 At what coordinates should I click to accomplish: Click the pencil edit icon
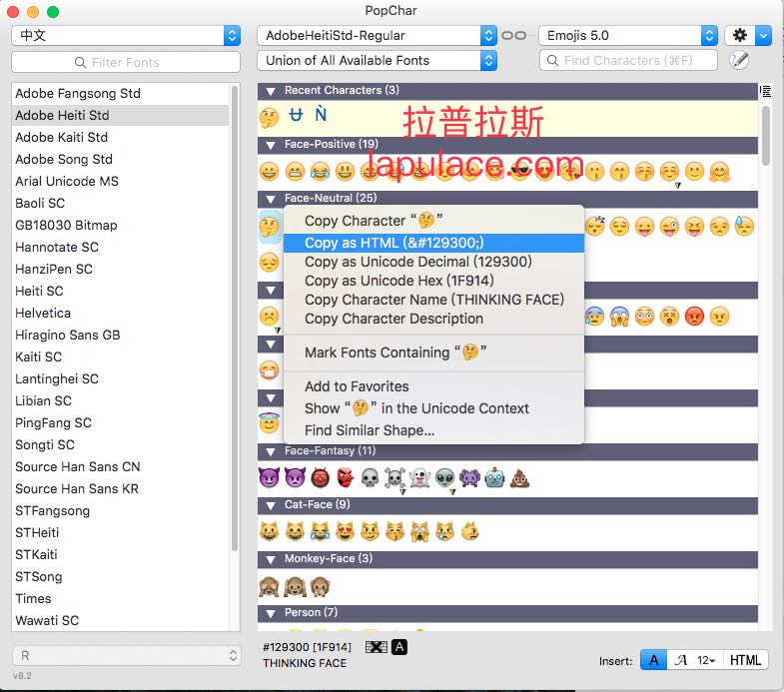coord(739,61)
